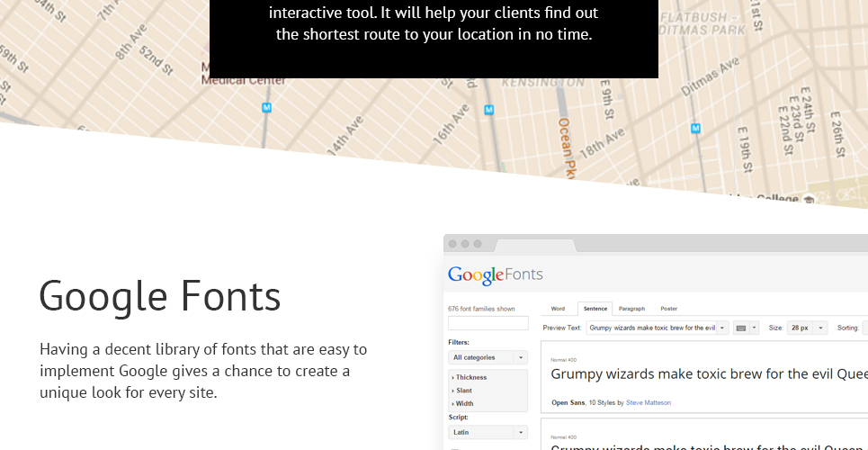
Task: Click the subway icon near E 19th St
Action: 696,129
